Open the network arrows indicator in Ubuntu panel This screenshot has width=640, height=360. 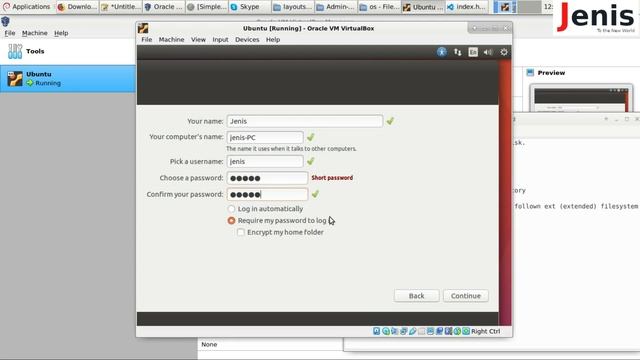[458, 52]
